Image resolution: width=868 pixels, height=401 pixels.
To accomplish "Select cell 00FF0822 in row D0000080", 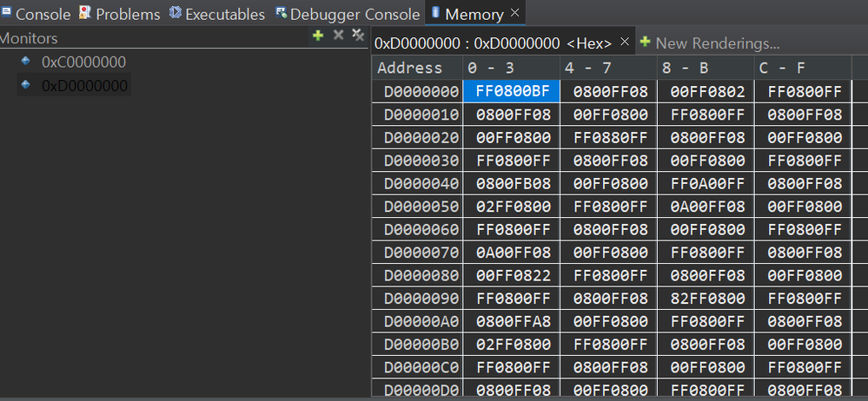I will (x=512, y=275).
